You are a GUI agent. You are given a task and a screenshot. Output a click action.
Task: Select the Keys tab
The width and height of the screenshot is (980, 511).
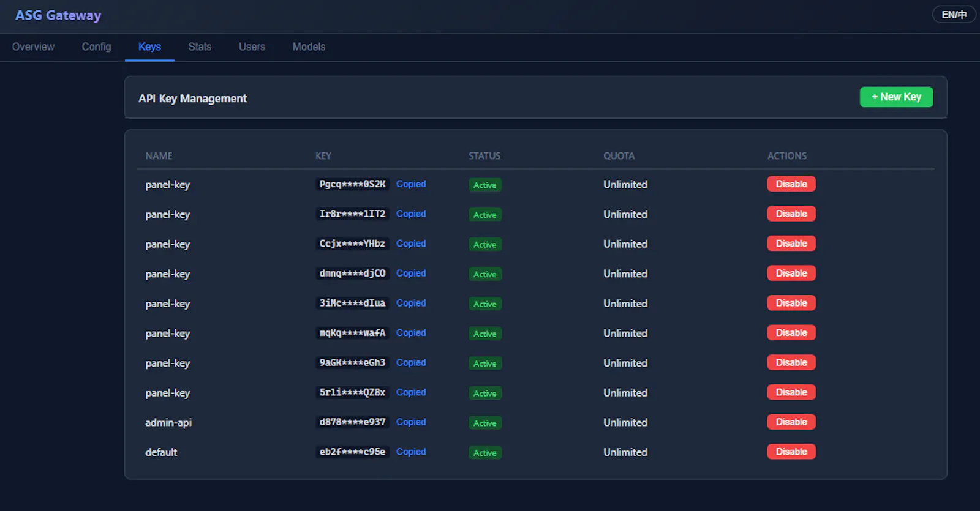pos(149,47)
